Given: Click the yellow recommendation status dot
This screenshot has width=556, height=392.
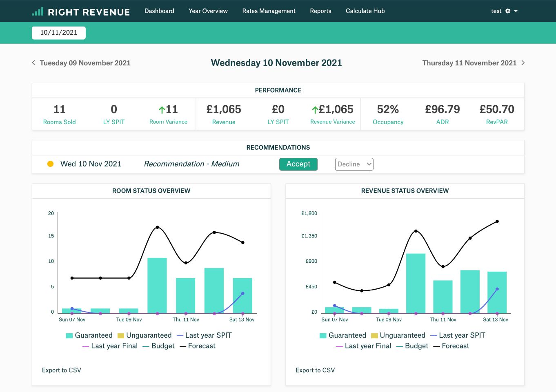Looking at the screenshot, I should (51, 164).
